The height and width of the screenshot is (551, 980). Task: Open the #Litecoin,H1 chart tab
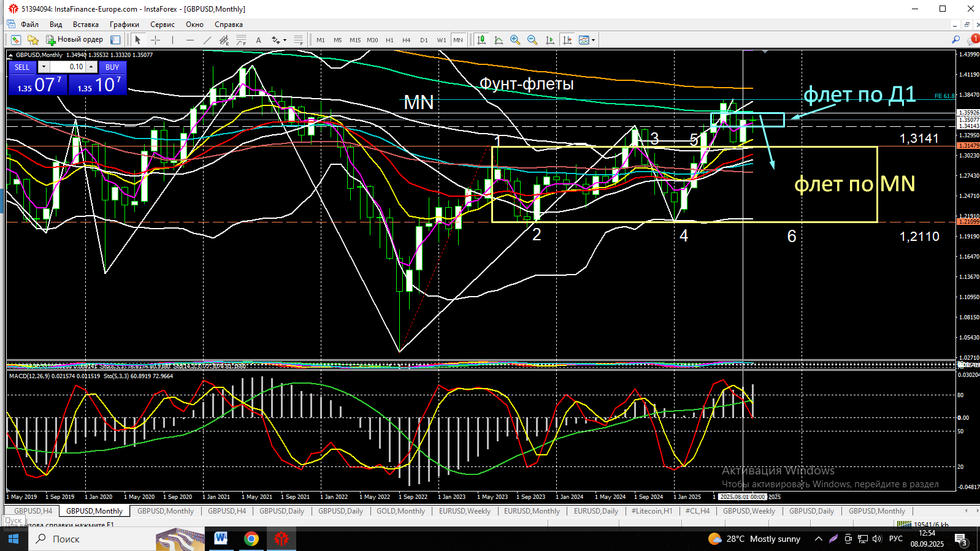652,511
